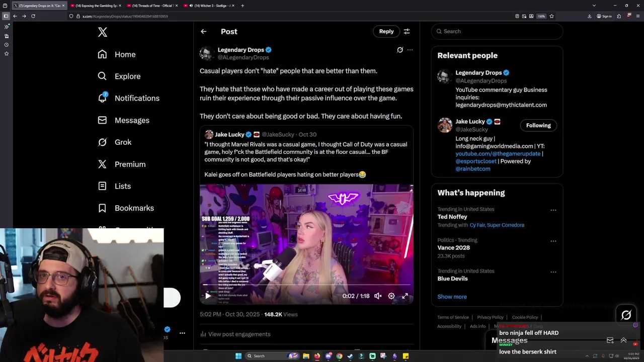Image resolution: width=644 pixels, height=362 pixels.
Task: Click the 148.2K Views count
Action: pyautogui.click(x=281, y=314)
